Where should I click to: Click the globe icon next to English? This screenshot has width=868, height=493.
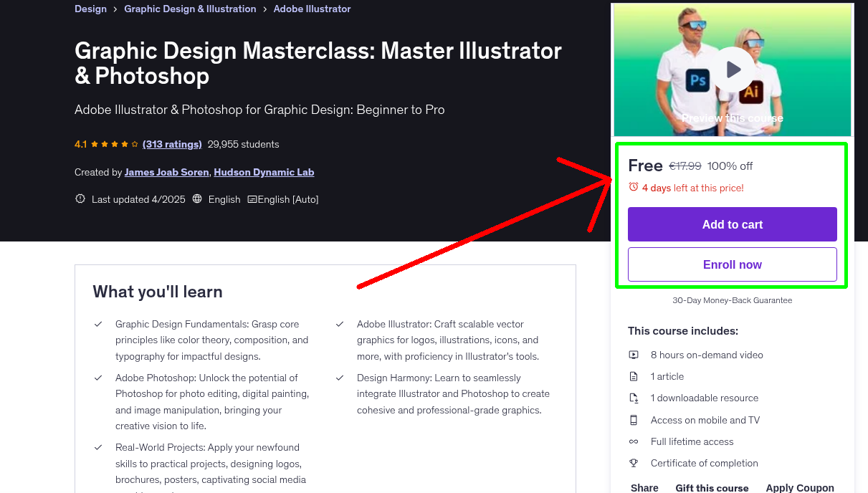[196, 198]
